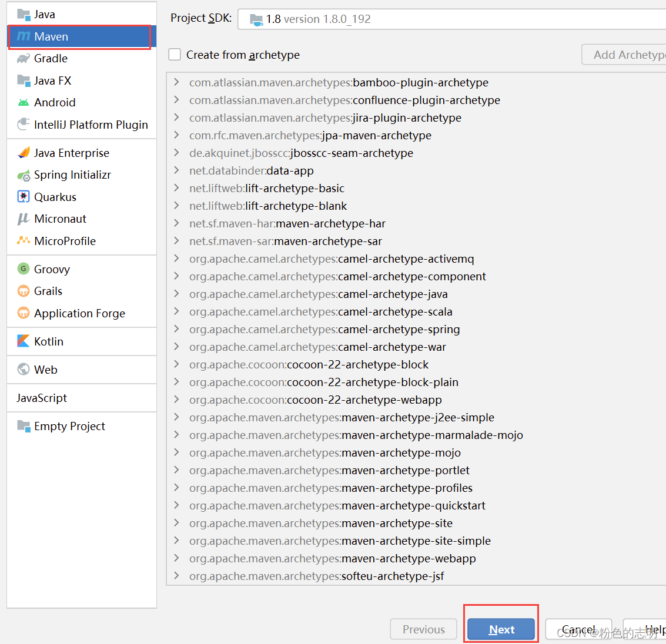Expand jpa-maven-archetype entry

pyautogui.click(x=176, y=135)
